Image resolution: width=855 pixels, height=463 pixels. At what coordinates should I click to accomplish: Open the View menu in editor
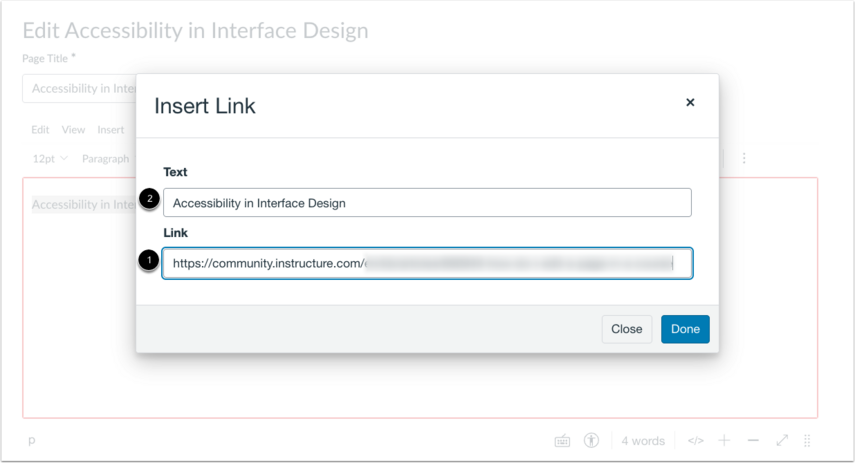(x=73, y=130)
